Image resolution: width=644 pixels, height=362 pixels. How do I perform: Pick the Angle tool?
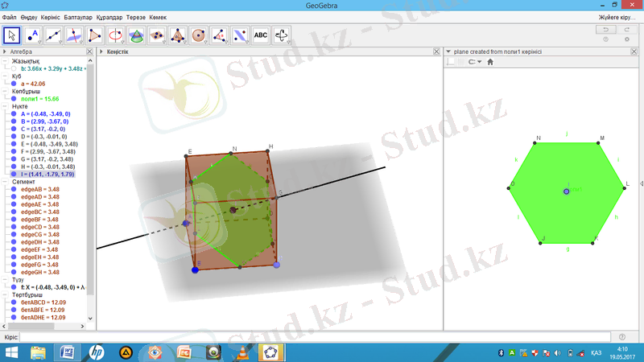(x=219, y=35)
